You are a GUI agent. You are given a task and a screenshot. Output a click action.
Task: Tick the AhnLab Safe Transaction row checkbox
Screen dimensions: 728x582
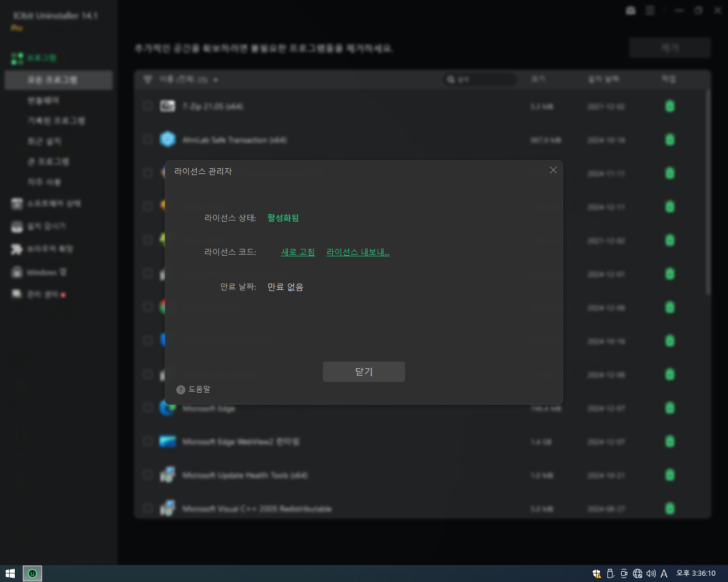pyautogui.click(x=148, y=139)
